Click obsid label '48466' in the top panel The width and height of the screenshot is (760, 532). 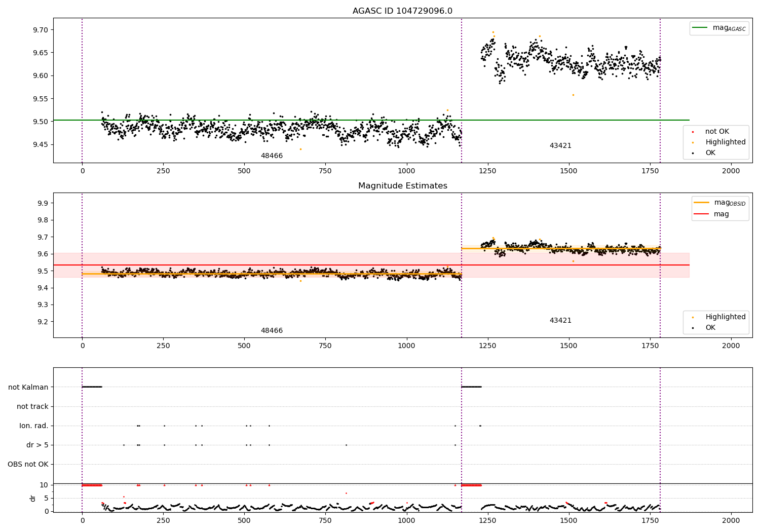point(272,156)
